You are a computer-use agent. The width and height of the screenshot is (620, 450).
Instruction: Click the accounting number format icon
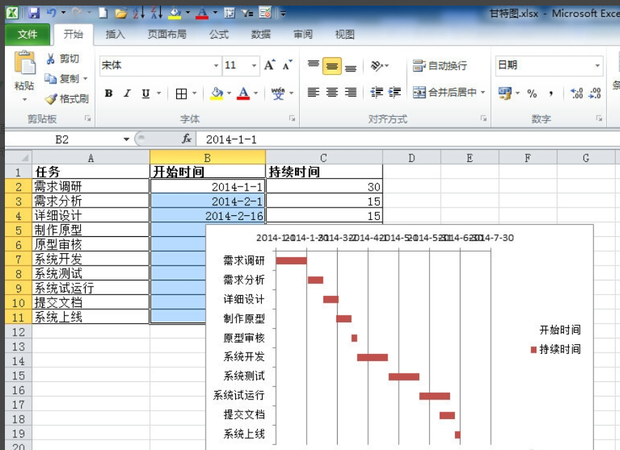(x=505, y=94)
